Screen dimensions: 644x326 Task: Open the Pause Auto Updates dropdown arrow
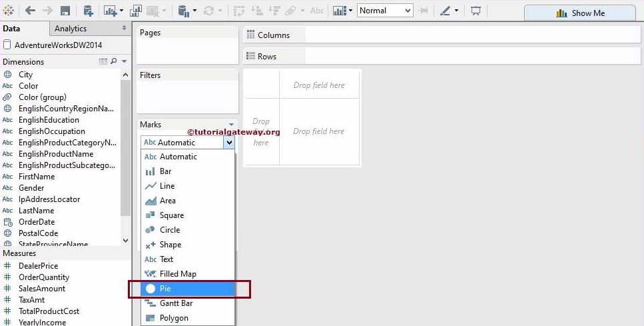point(194,11)
